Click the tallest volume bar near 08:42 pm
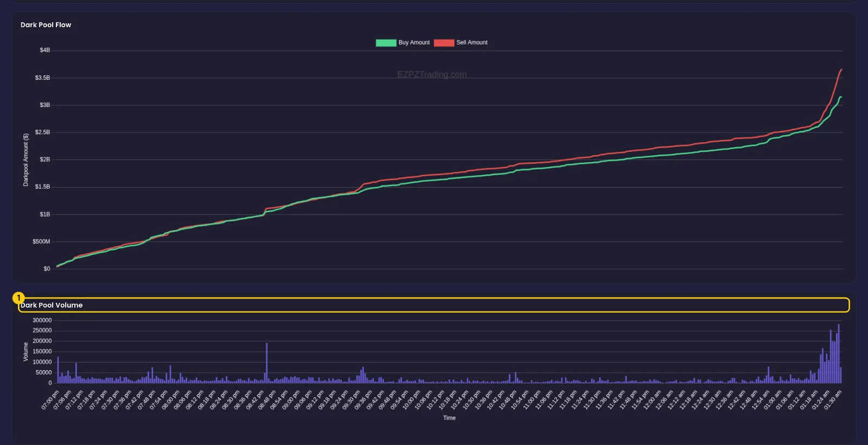Image resolution: width=868 pixels, height=445 pixels. pos(266,363)
